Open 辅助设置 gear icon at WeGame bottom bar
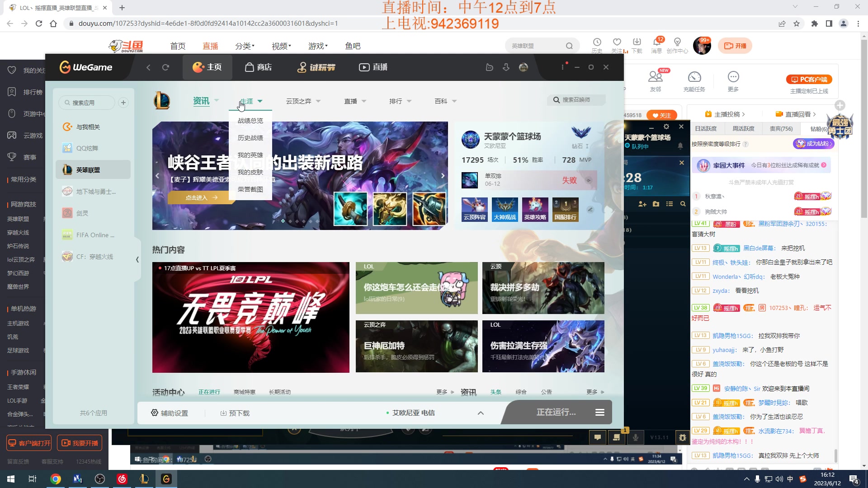 tap(170, 413)
